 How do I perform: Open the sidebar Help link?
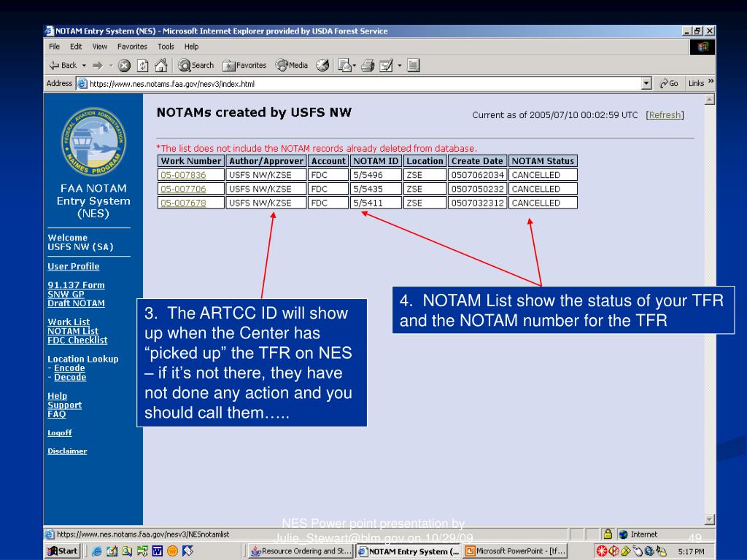pyautogui.click(x=57, y=396)
